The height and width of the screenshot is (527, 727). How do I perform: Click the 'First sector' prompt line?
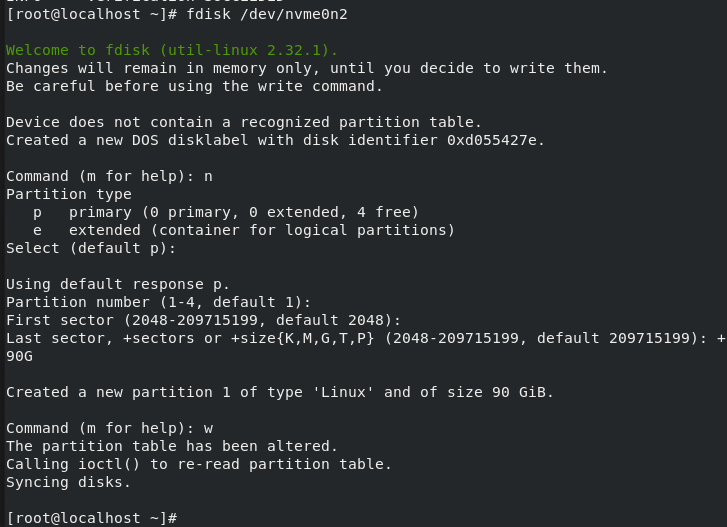203,320
